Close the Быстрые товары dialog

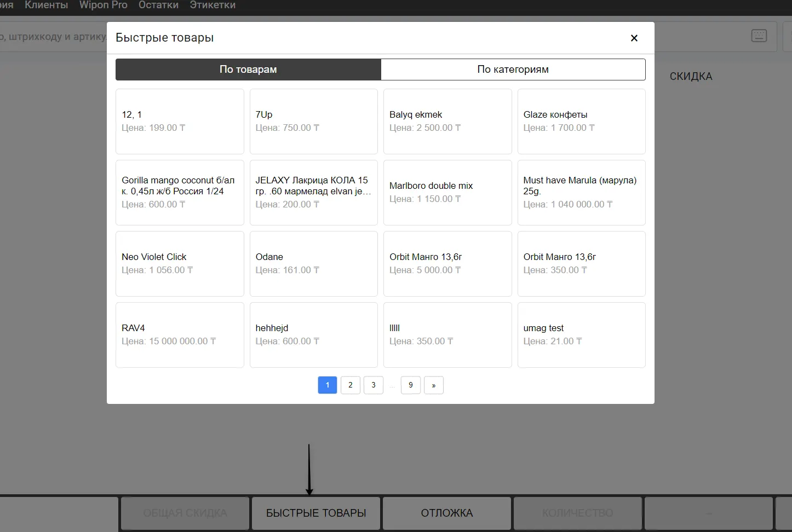click(x=634, y=38)
